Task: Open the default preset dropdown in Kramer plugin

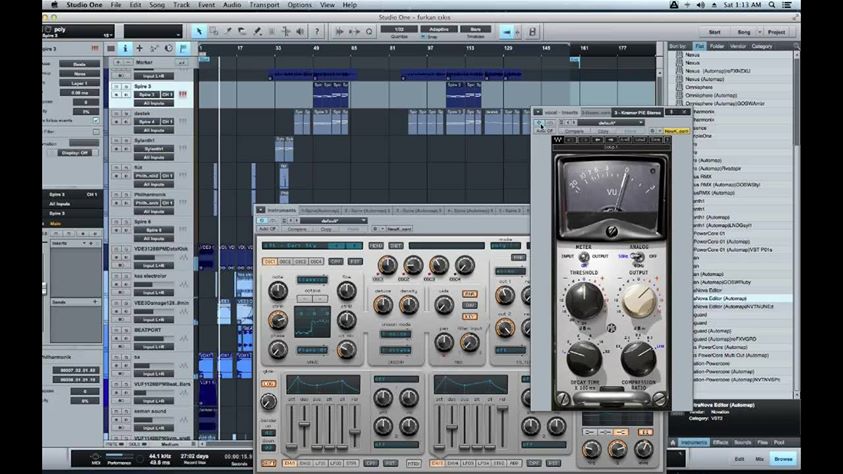Action: coord(611,123)
